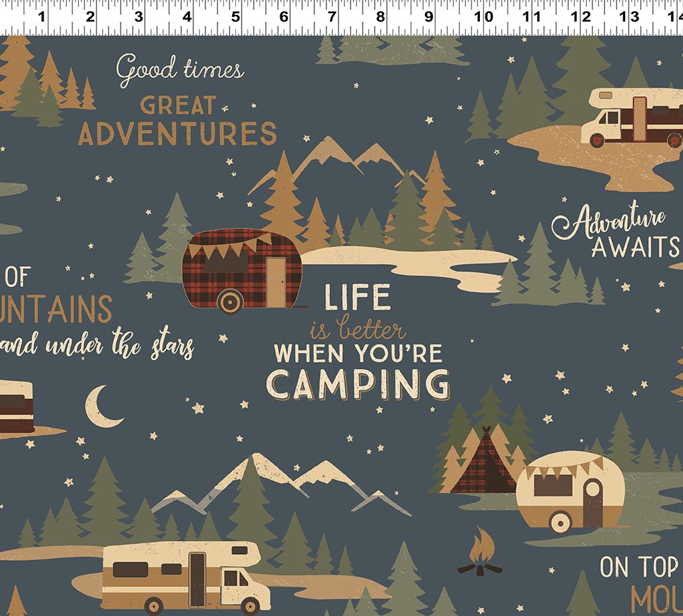Click the number 7 on the ruler
This screenshot has height=616, width=683.
coord(331,16)
